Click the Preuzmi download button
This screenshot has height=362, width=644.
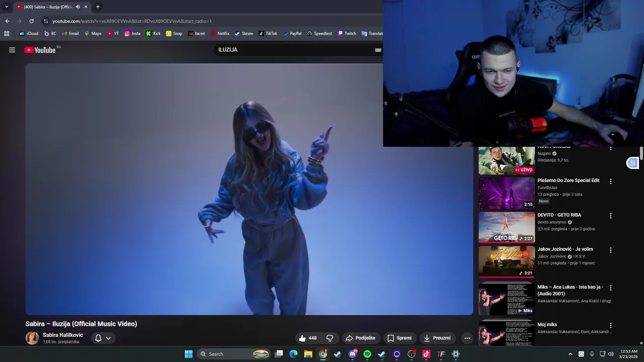tap(437, 338)
